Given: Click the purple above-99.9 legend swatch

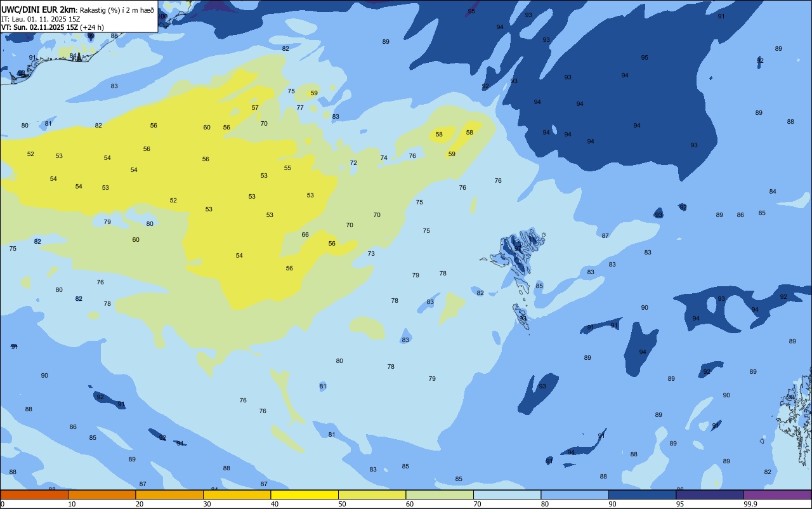Looking at the screenshot, I should (777, 494).
